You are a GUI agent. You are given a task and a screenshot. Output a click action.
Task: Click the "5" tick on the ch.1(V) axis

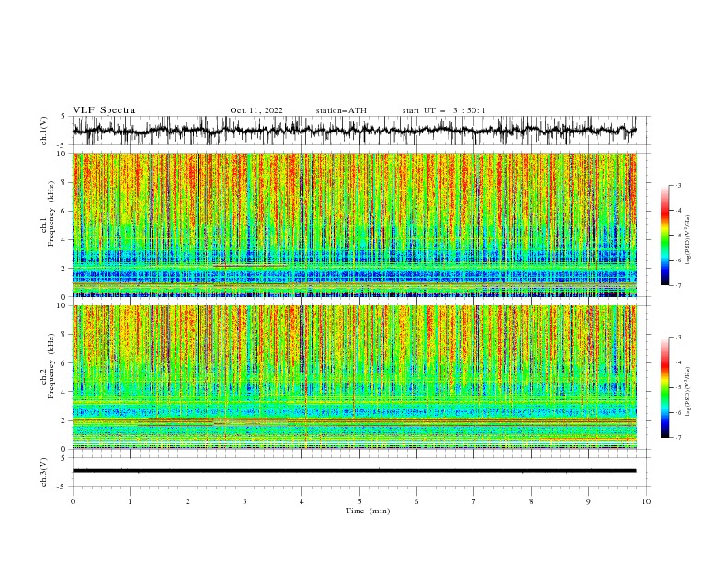(64, 116)
